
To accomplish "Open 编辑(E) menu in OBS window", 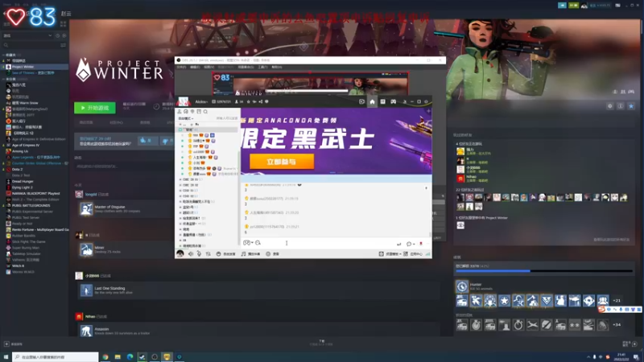I will tap(195, 67).
